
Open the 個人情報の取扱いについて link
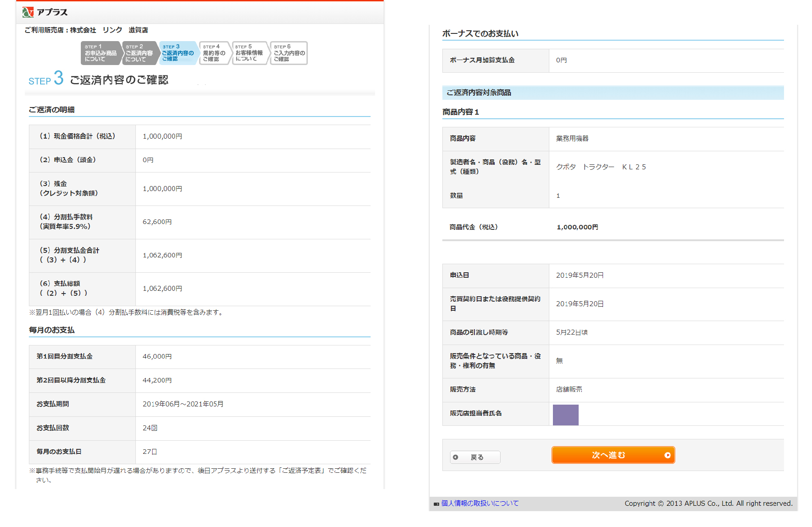point(480,504)
